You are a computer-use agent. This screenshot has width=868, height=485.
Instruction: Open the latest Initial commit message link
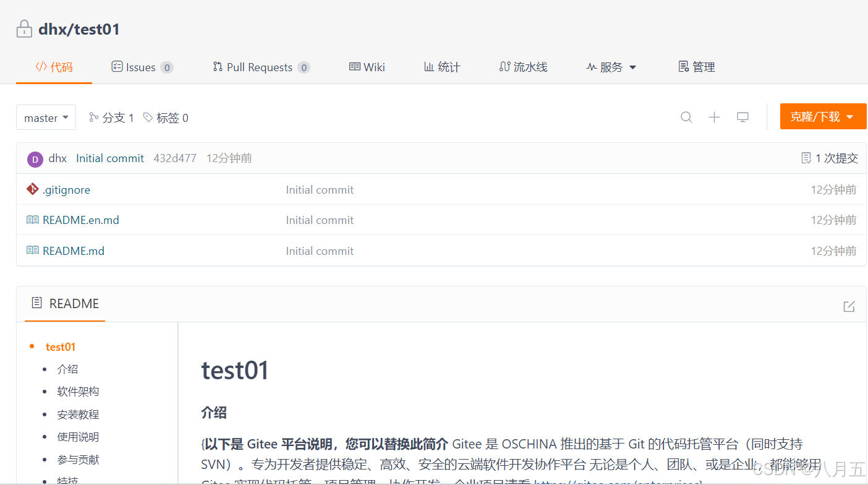tap(110, 158)
